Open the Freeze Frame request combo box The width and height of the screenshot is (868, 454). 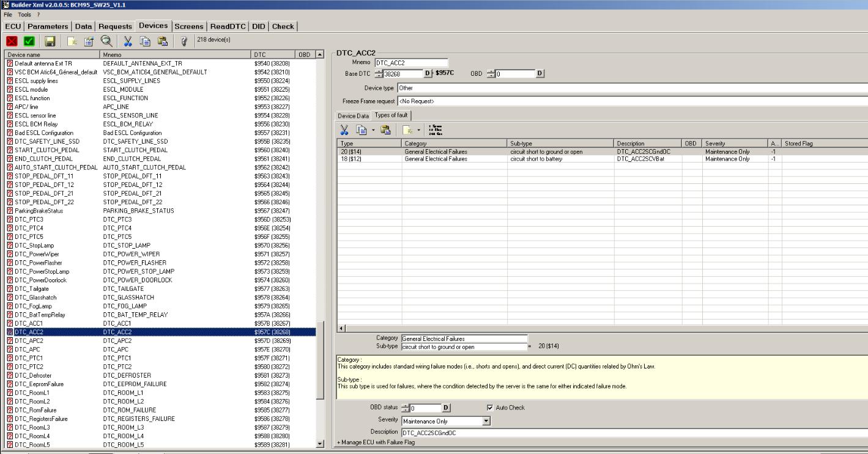pos(632,101)
